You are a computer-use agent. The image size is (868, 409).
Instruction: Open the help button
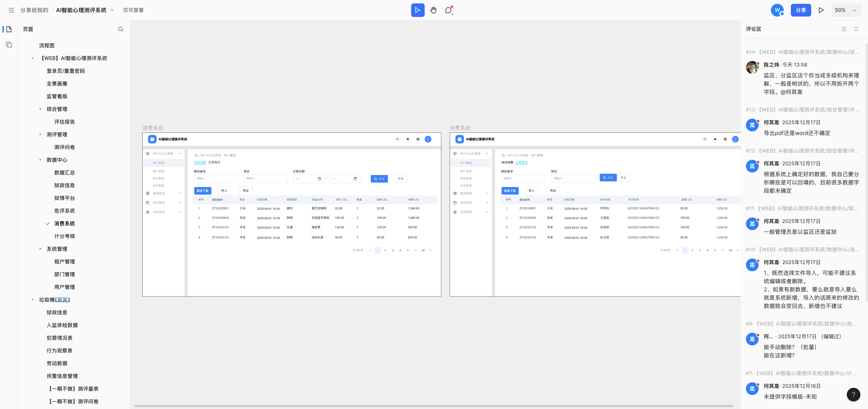[853, 395]
